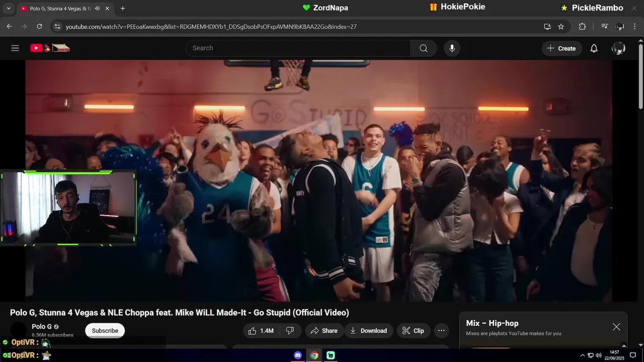Show hidden system tray icons

tap(583, 355)
